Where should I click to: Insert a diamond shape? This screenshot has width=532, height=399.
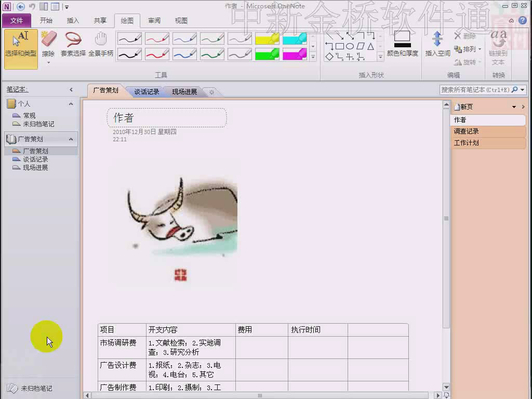pyautogui.click(x=329, y=57)
